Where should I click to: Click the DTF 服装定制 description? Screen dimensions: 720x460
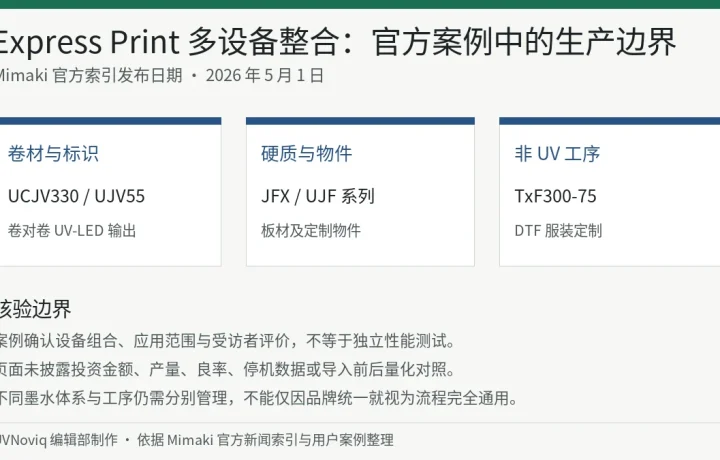pyautogui.click(x=558, y=230)
